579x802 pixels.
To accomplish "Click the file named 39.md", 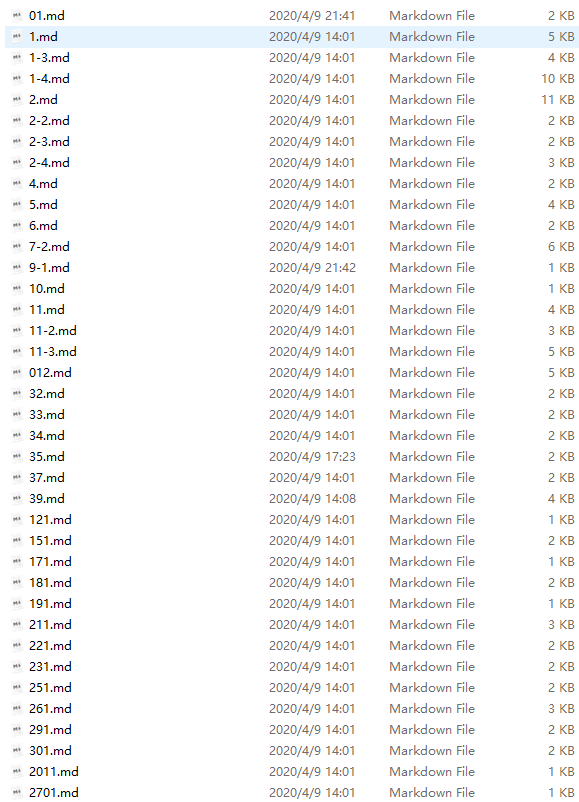I will 47,499.
